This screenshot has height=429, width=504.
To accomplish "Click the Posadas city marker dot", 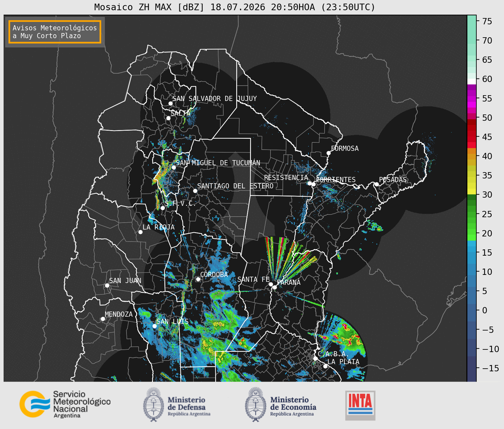I will pos(377,184).
